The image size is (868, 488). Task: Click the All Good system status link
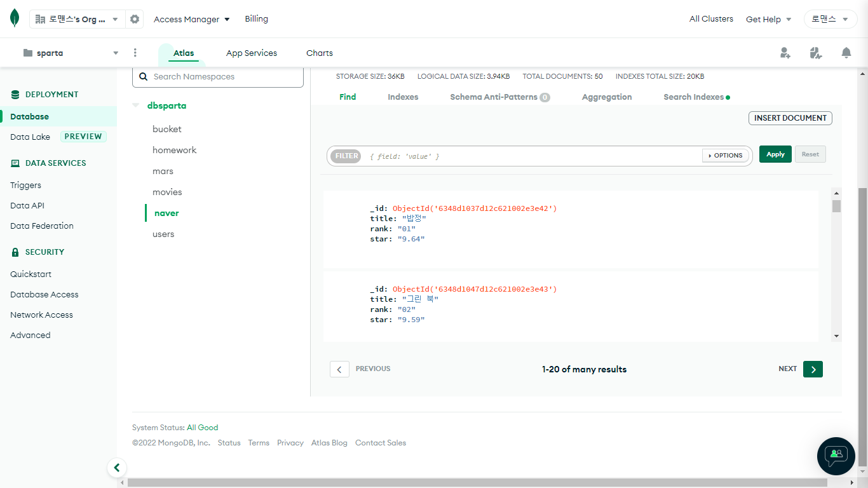pos(202,428)
